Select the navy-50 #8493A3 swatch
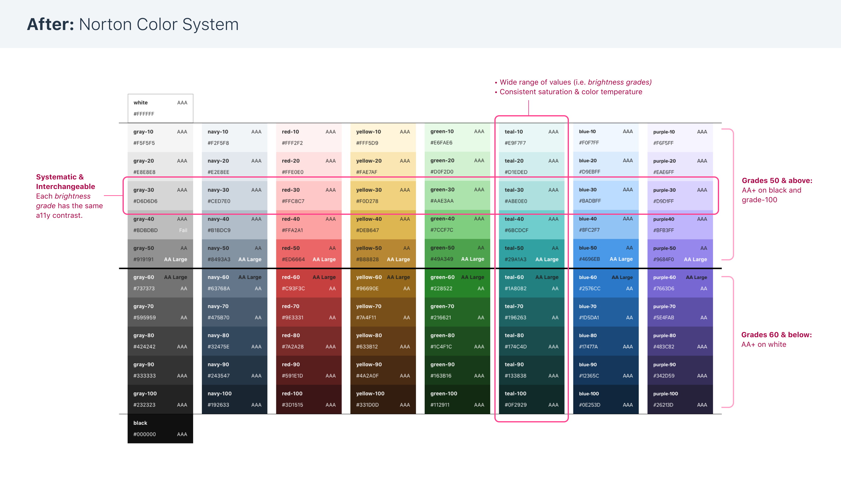The height and width of the screenshot is (504, 841). 234,254
